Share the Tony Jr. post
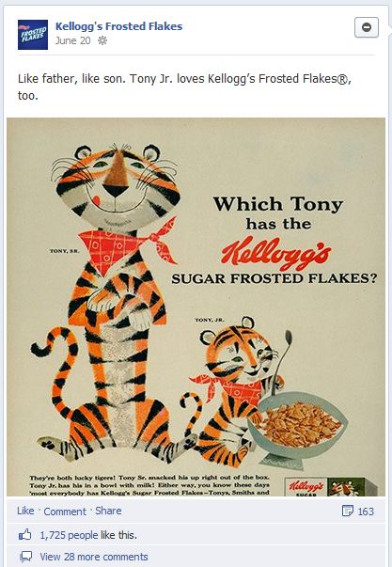The image size is (392, 567). click(x=108, y=511)
